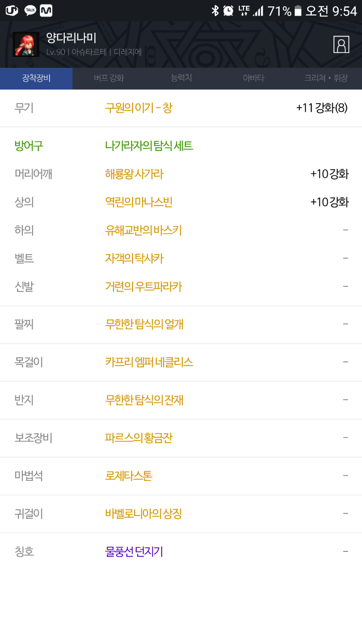
Task: Tap the character name 양다리나미
Action: click(x=71, y=38)
